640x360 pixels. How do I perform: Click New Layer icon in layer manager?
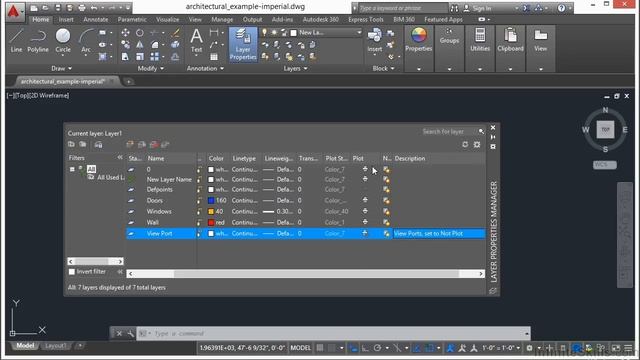pyautogui.click(x=130, y=144)
